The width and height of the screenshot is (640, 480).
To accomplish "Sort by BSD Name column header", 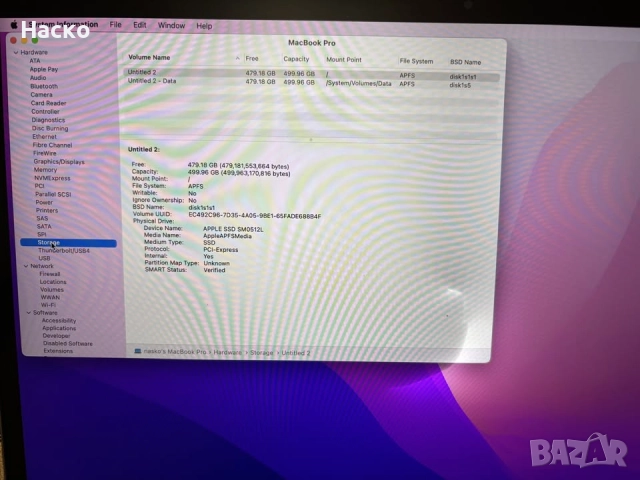I will point(466,62).
